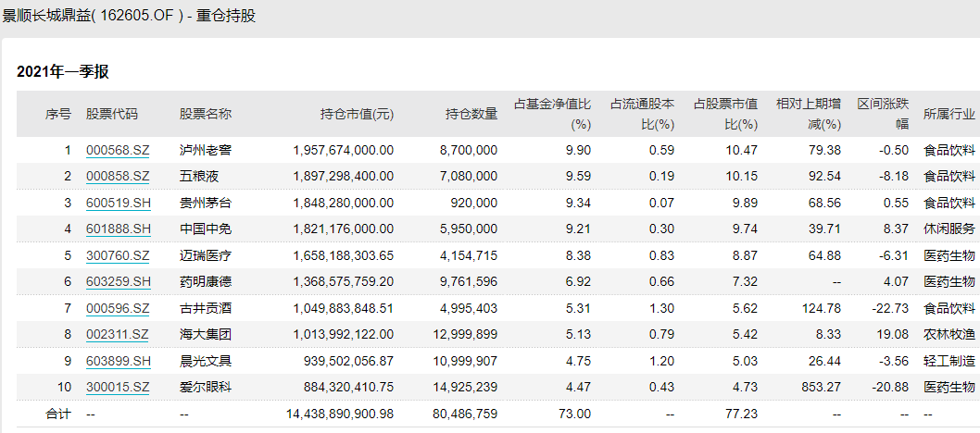Click the 序号 column header
980x433 pixels.
pyautogui.click(x=58, y=114)
